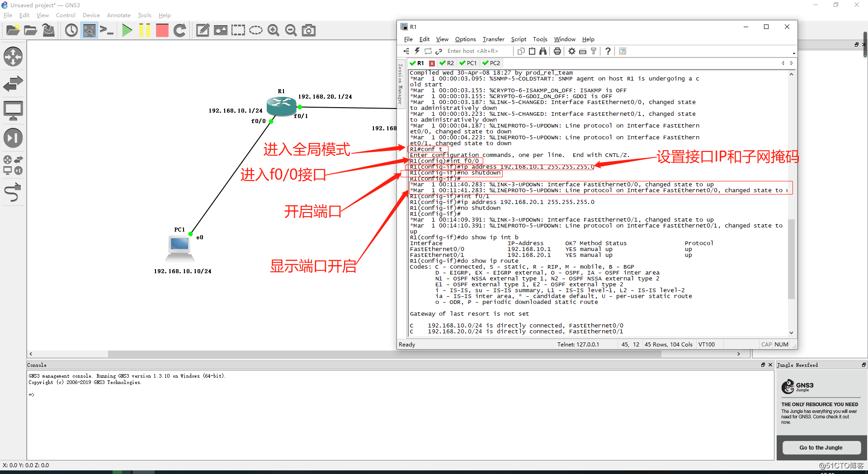The image size is (868, 474).
Task: Click the terminal Session Manager icon
Action: tap(406, 51)
